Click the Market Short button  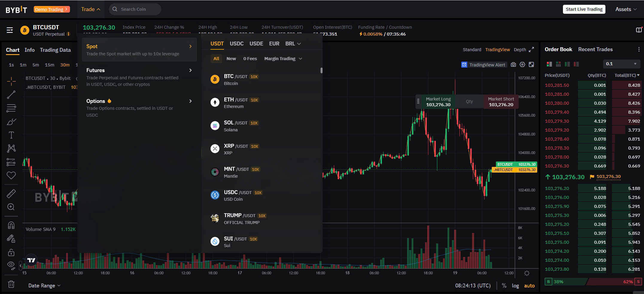click(x=501, y=102)
